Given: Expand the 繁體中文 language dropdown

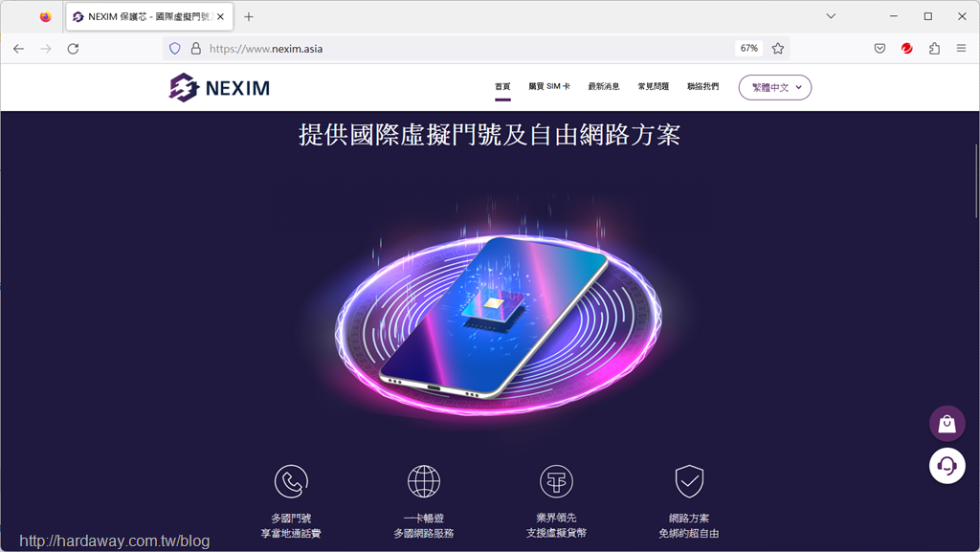Looking at the screenshot, I should coord(775,87).
